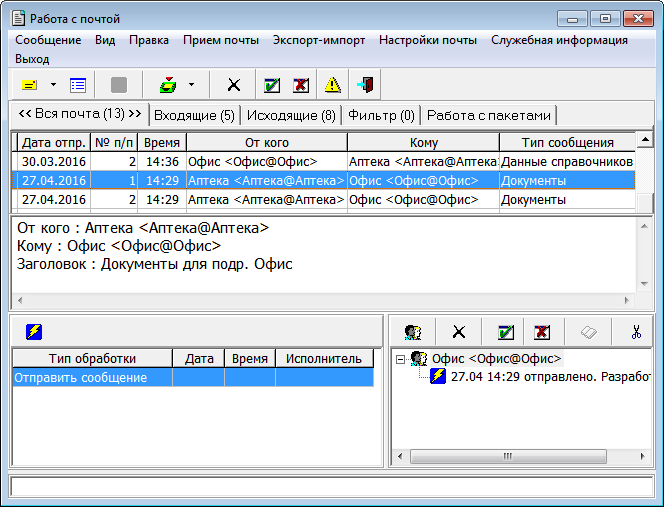This screenshot has height=507, width=664.
Task: Click the green checkmark icon in main toolbar
Action: pos(271,85)
